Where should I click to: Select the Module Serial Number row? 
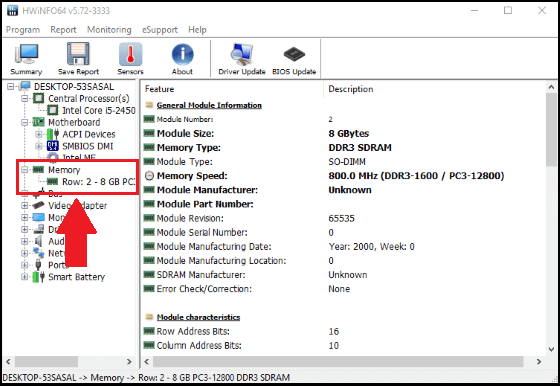[x=344, y=232]
